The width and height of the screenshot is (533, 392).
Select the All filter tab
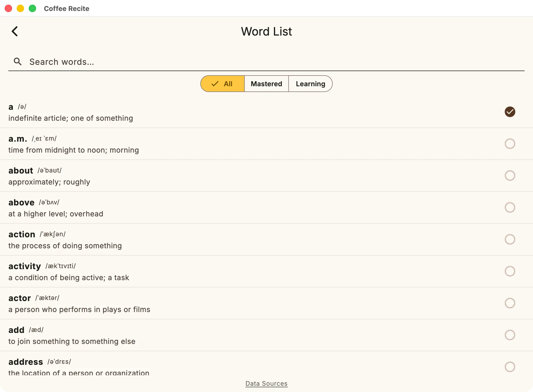222,84
